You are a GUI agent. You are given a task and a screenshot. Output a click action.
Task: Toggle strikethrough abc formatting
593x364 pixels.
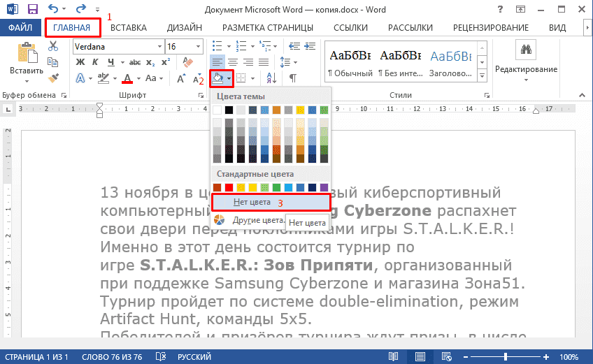click(x=135, y=62)
